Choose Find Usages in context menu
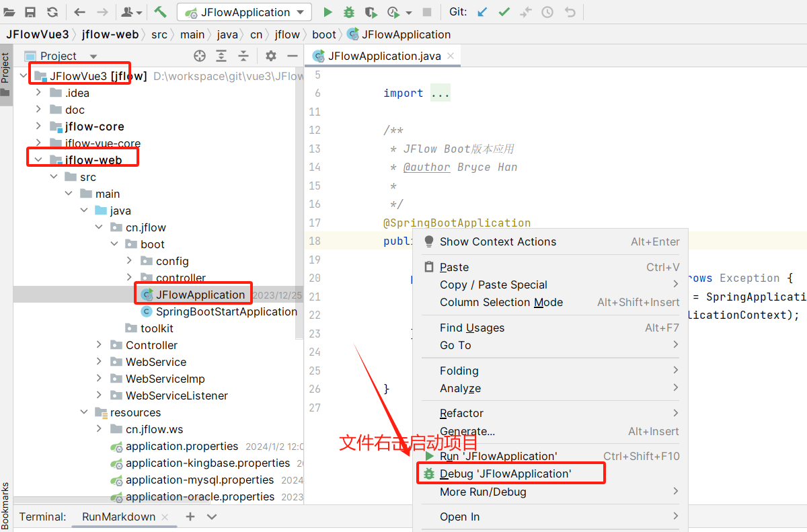Screen dimensions: 807x532 (x=472, y=328)
